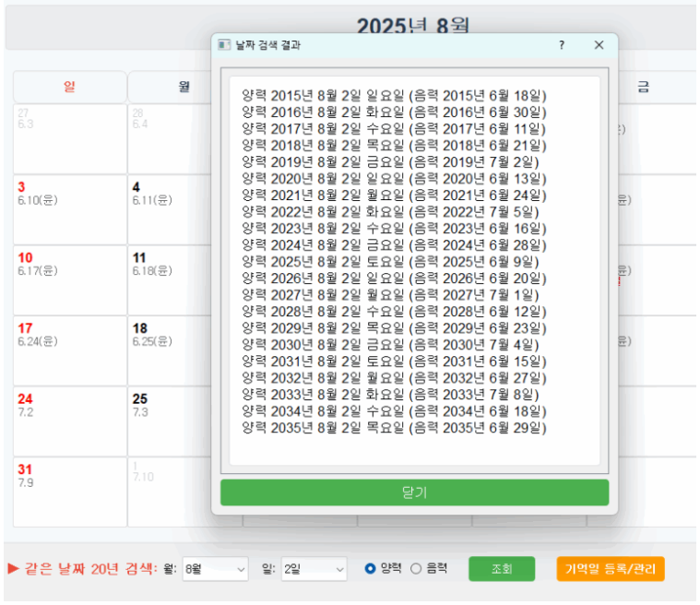The image size is (700, 605).
Task: Click the 월 (Monday) column header
Action: point(184,87)
